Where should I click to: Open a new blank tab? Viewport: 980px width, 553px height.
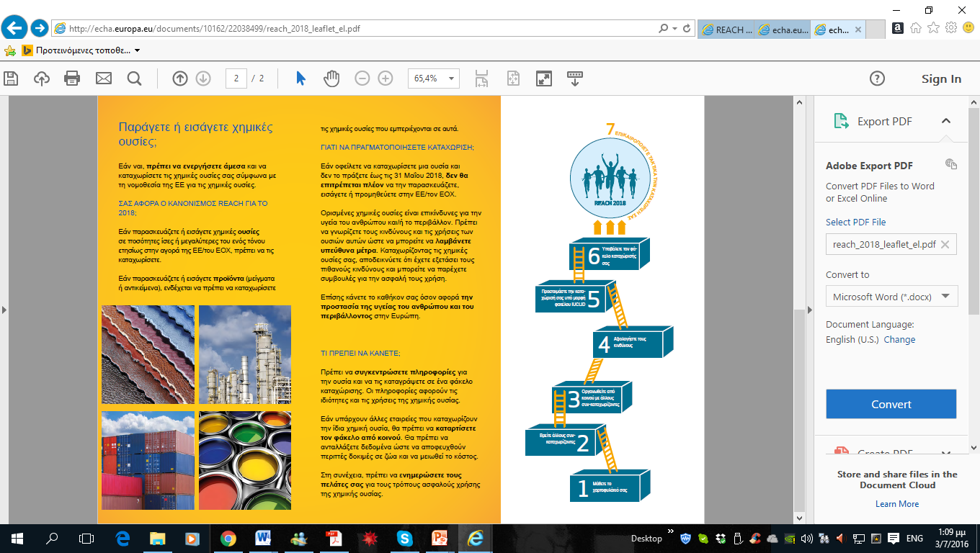(875, 30)
